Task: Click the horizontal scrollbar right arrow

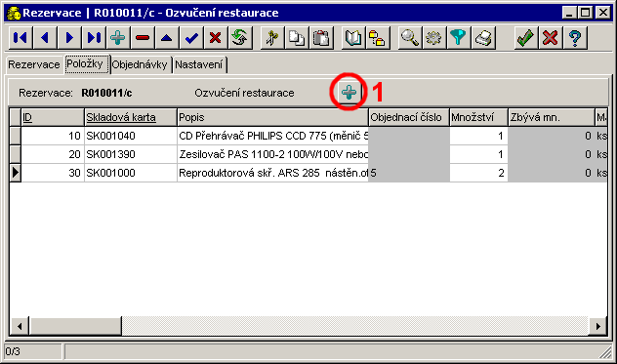Action: click(597, 326)
